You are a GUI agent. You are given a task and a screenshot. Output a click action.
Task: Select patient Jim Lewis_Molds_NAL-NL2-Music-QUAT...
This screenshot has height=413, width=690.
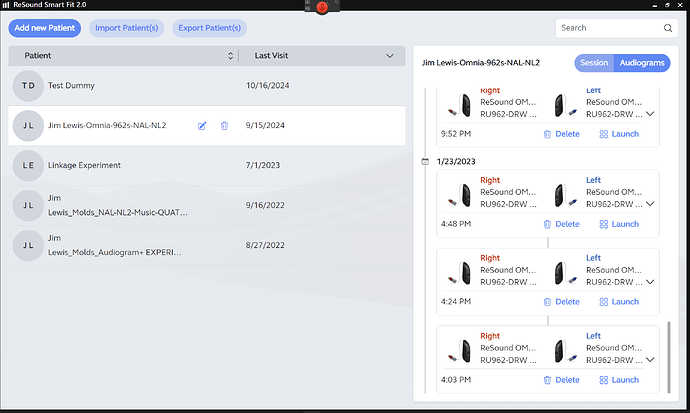[207, 205]
